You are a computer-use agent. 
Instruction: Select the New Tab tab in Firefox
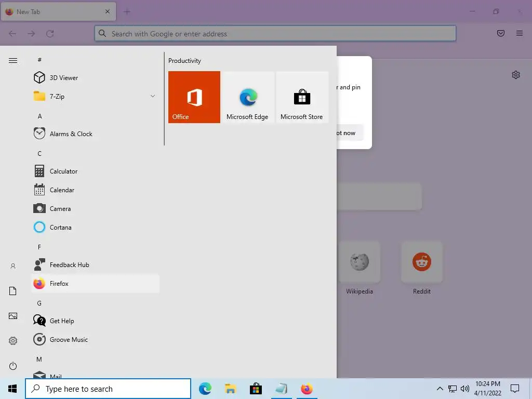coord(58,11)
